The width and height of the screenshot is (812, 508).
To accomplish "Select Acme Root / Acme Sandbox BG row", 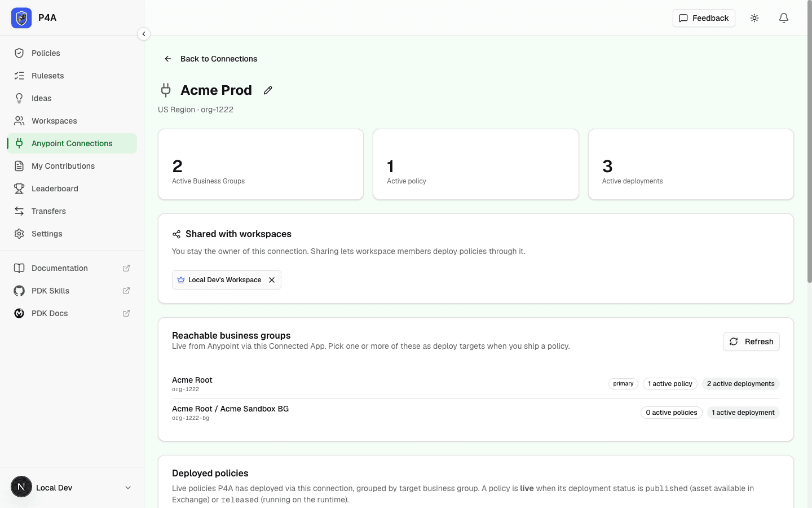I will coord(476,413).
